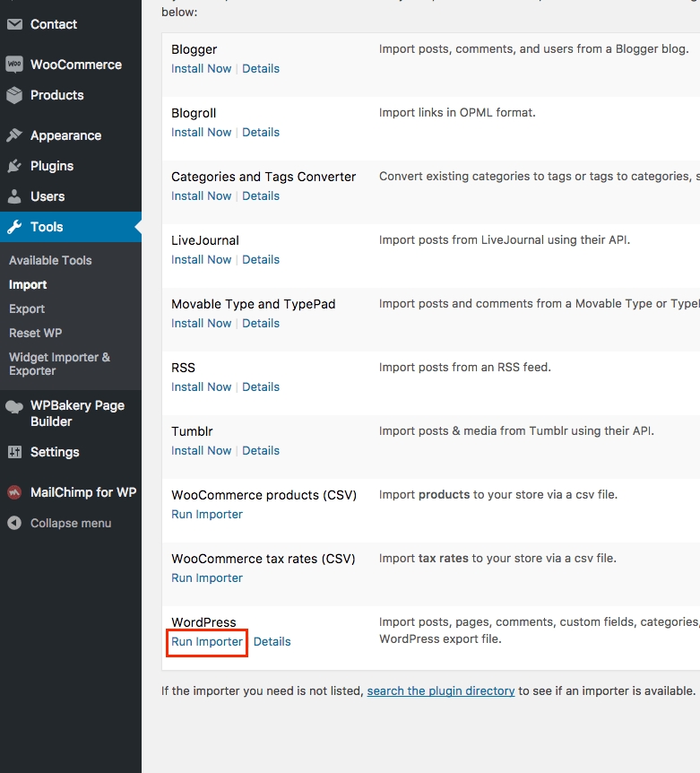Click the Users person icon

pos(14,196)
